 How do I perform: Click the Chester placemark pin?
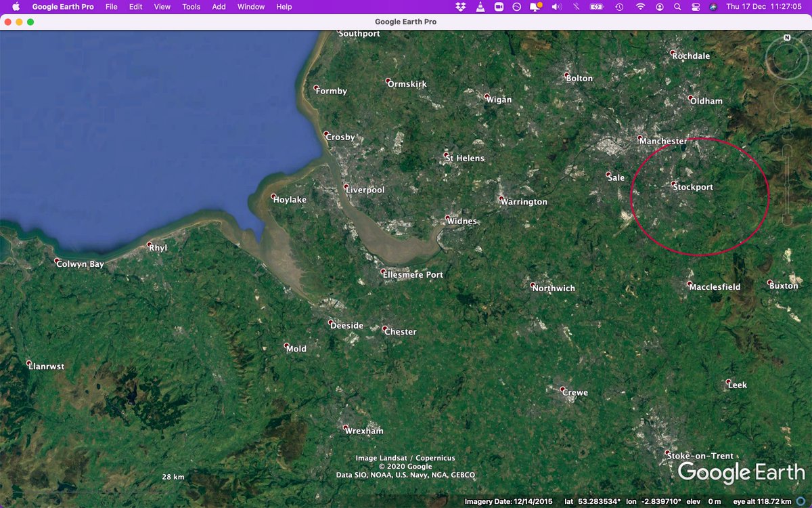[383, 329]
